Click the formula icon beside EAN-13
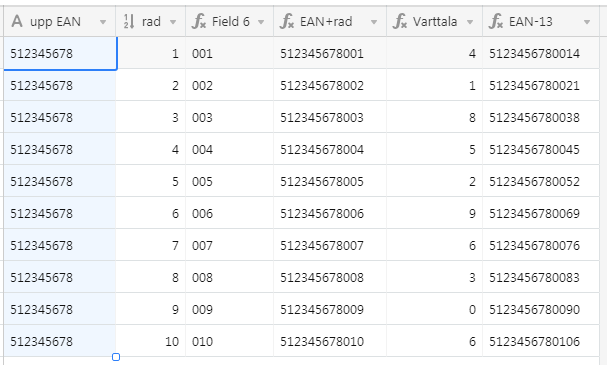607x365 pixels. (x=496, y=21)
